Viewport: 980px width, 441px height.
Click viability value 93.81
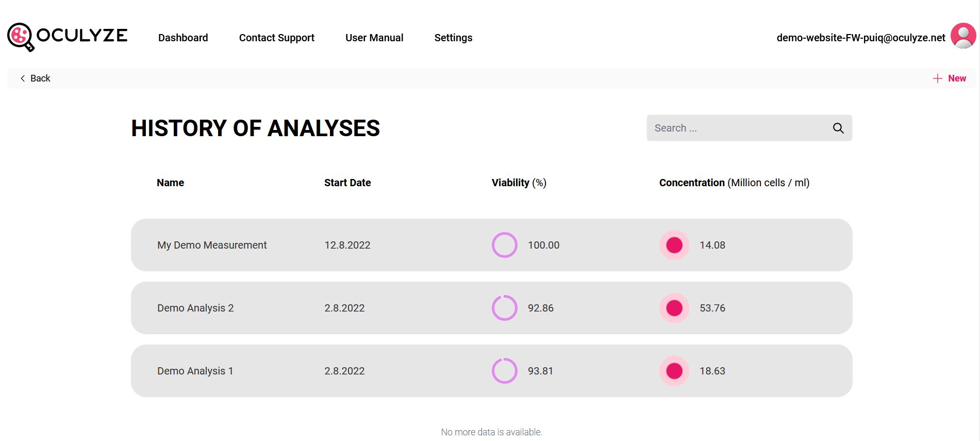click(x=540, y=371)
